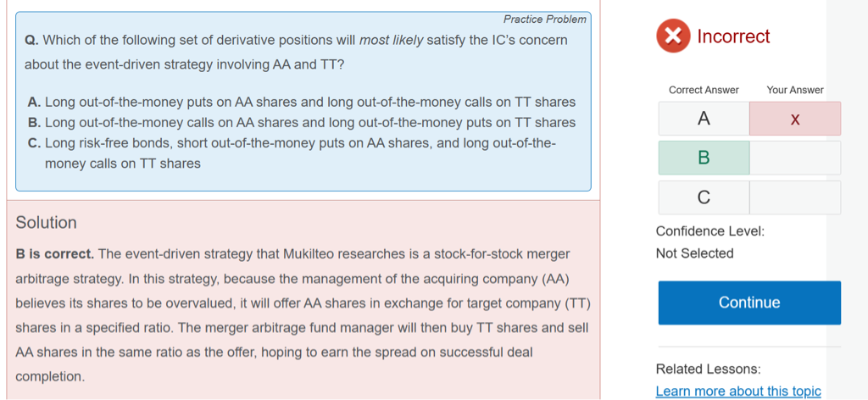Click the empty Your Answer cell for B
The width and height of the screenshot is (868, 400).
[x=794, y=158]
